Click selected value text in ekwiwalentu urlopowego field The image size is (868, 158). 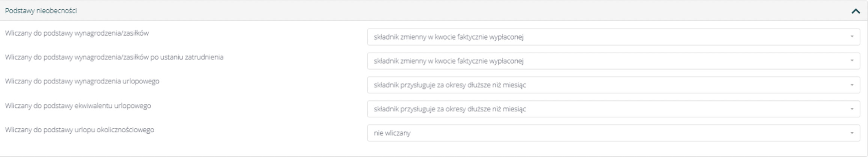tap(450, 109)
